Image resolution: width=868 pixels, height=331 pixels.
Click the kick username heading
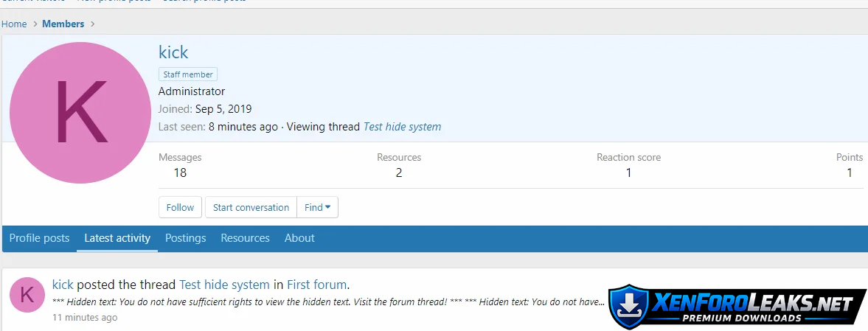(x=173, y=52)
